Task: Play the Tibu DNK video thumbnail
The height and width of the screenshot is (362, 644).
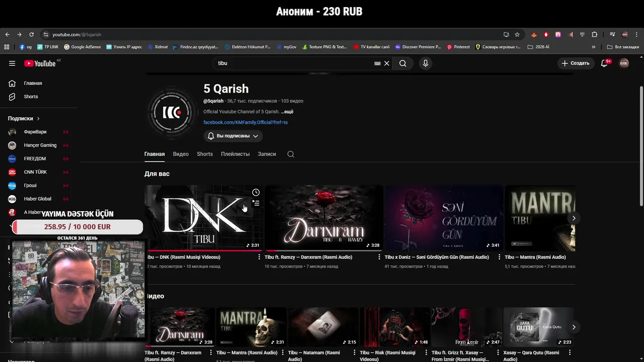Action: point(204,218)
